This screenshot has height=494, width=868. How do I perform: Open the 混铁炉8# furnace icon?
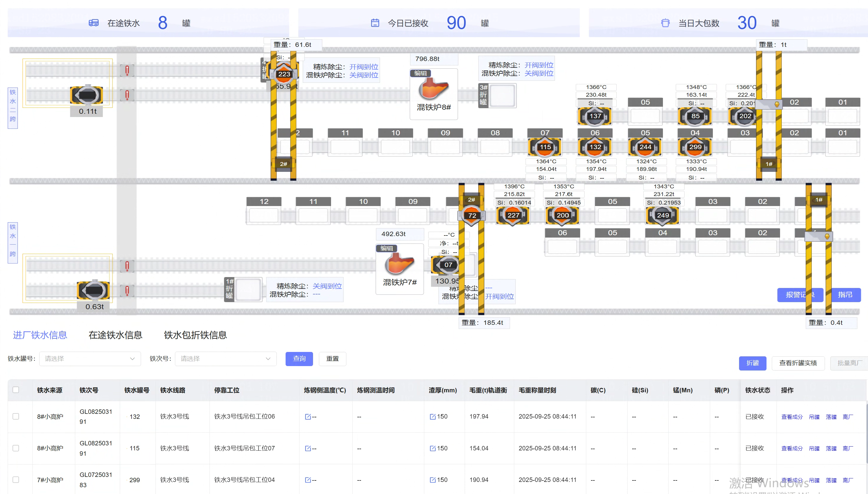pos(433,88)
